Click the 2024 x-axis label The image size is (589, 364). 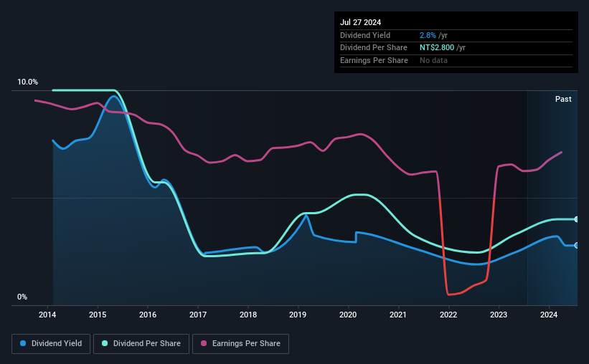point(549,315)
